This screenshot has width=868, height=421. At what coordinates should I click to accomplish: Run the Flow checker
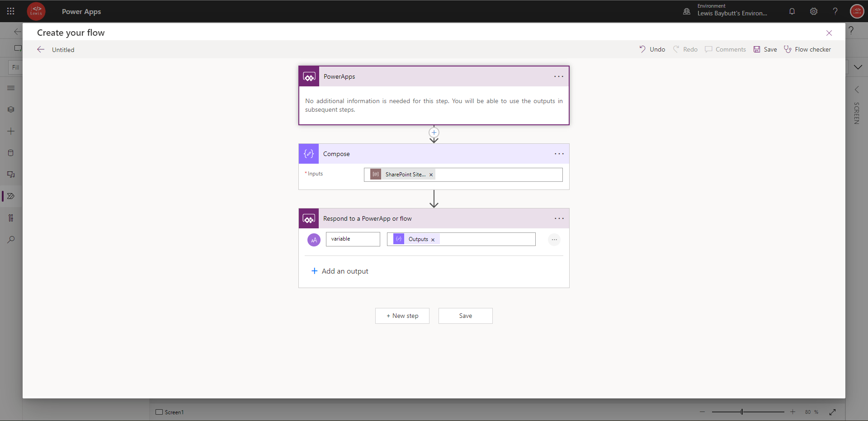pyautogui.click(x=807, y=49)
